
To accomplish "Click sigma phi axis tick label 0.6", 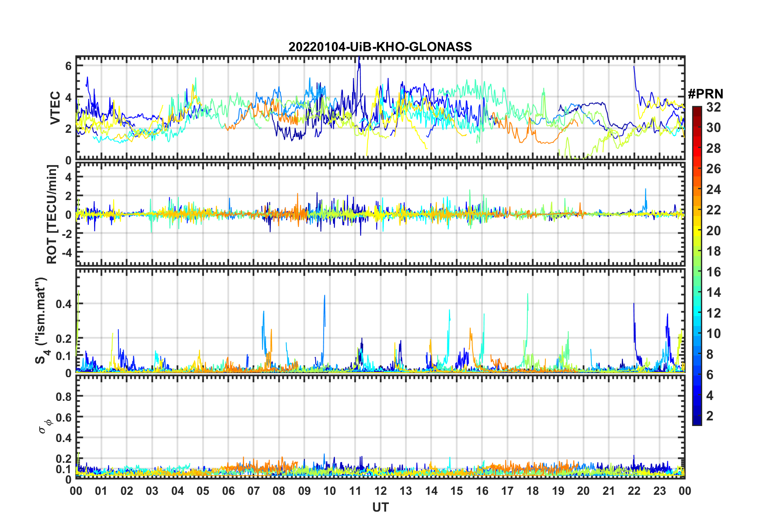I will [x=64, y=417].
